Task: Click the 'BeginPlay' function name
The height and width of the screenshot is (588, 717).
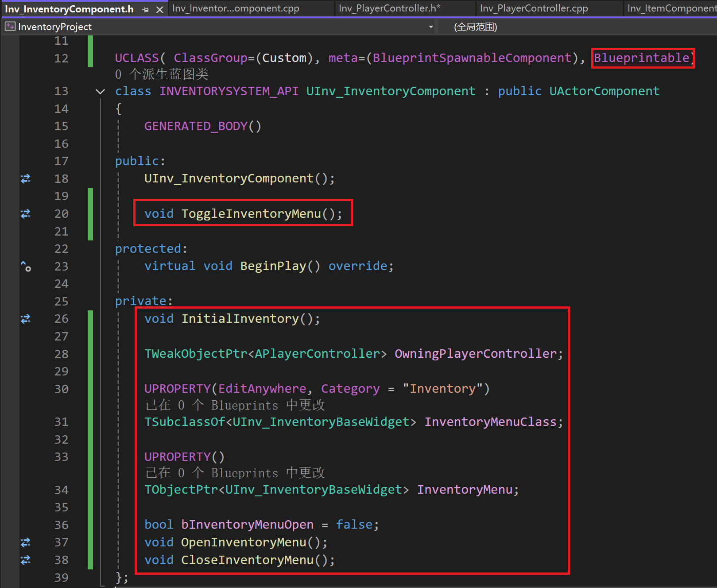Action: coord(273,266)
